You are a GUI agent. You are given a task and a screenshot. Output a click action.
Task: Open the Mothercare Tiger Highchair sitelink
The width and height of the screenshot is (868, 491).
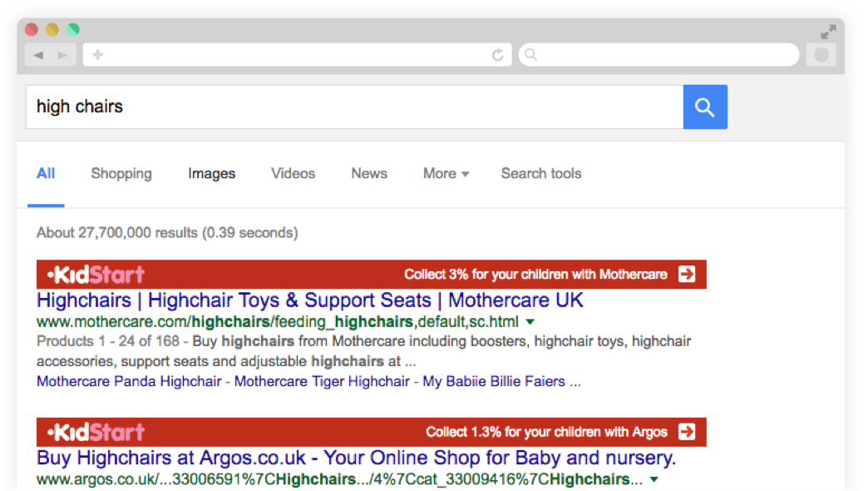(x=323, y=381)
